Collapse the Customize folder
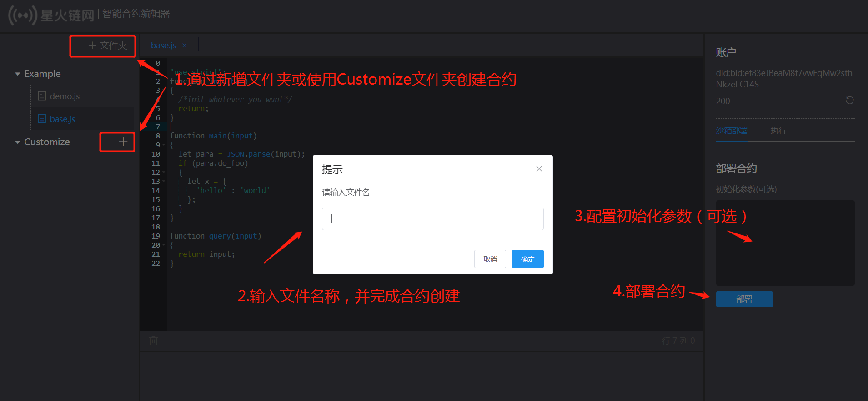The image size is (868, 401). coord(18,142)
